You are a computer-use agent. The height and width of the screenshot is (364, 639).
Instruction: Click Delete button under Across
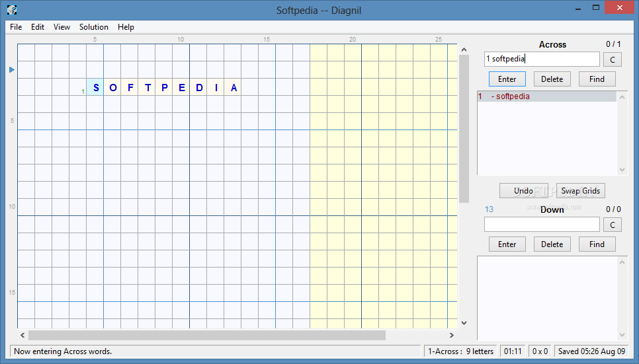point(552,79)
